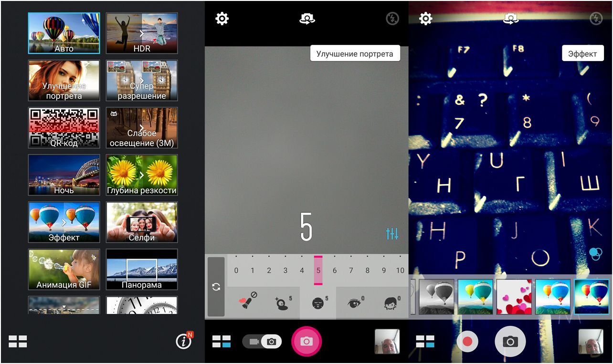Open the modes grid from beautify screen

(x=222, y=342)
